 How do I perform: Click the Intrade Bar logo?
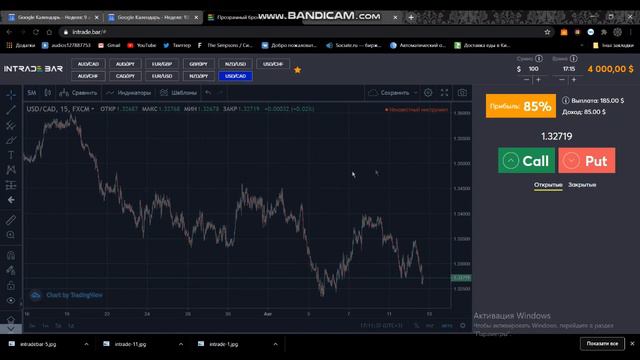[33, 69]
